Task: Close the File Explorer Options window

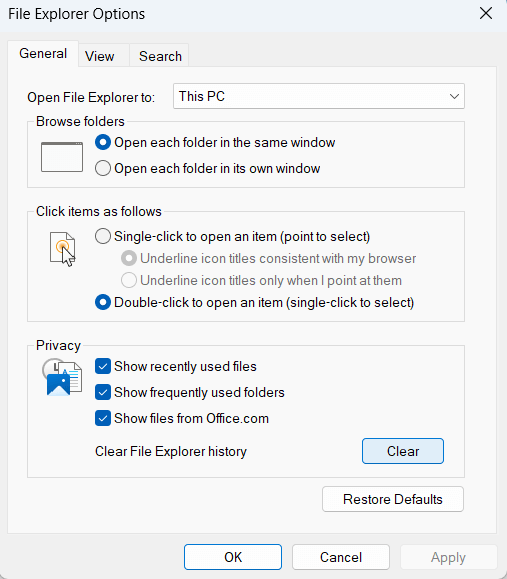Action: 486,13
